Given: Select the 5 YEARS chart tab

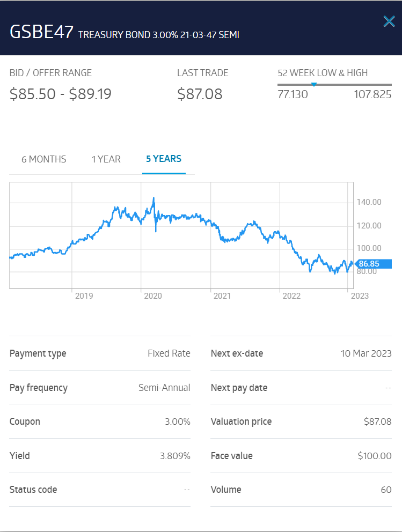Looking at the screenshot, I should (164, 159).
